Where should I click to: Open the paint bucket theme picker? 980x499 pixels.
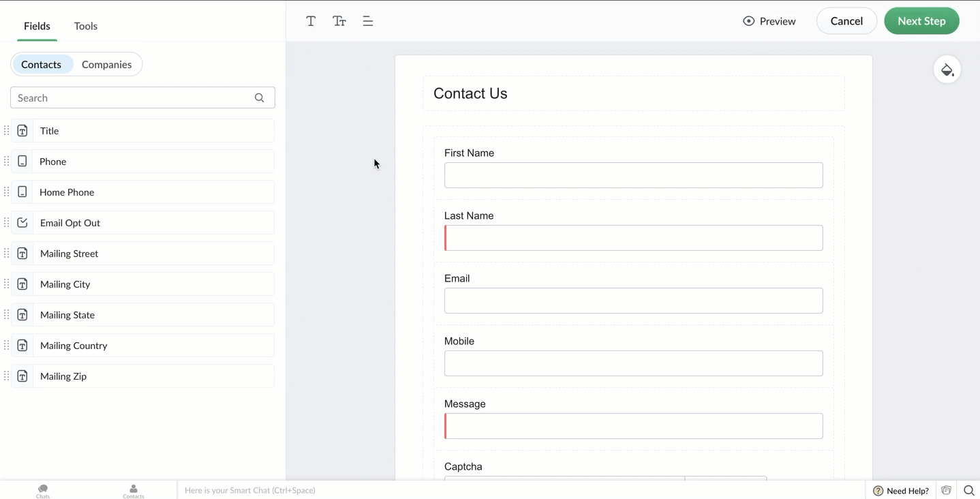pyautogui.click(x=947, y=70)
